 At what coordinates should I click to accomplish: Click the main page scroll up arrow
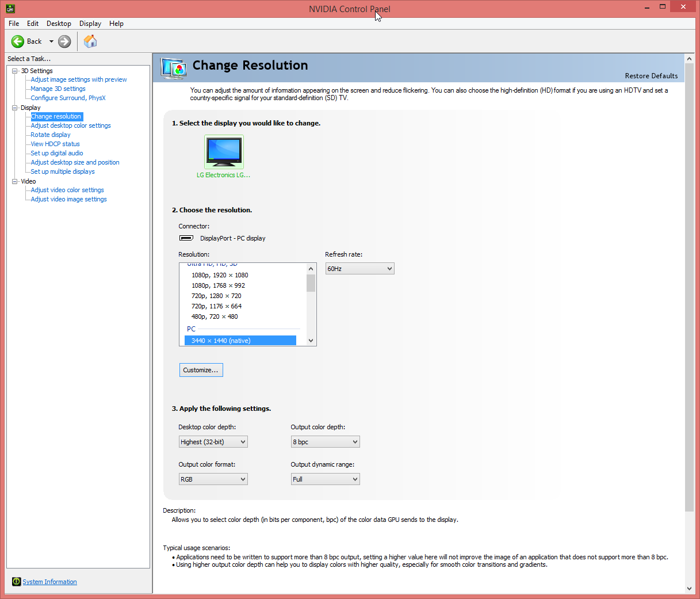click(690, 59)
